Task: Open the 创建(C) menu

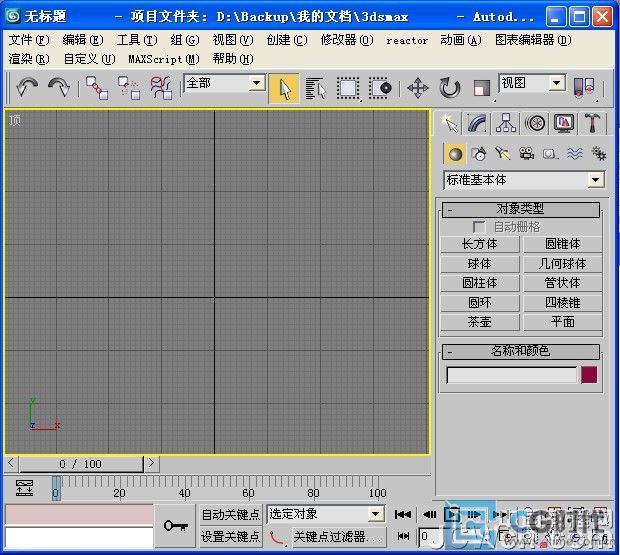Action: pyautogui.click(x=287, y=40)
